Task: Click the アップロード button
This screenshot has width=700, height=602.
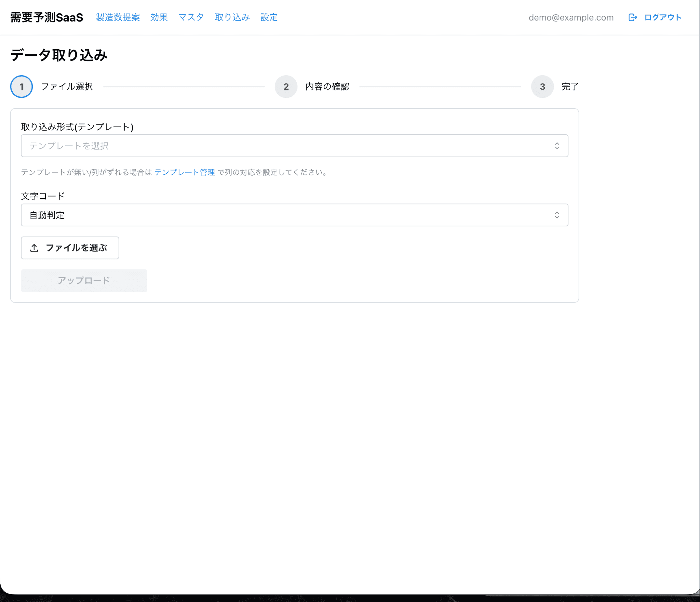Action: click(x=84, y=281)
